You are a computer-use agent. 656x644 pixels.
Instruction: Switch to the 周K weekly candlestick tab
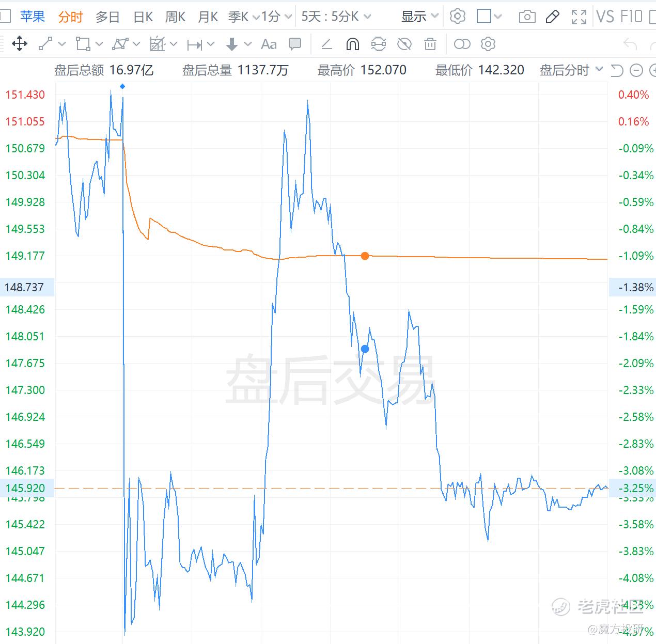click(x=175, y=17)
